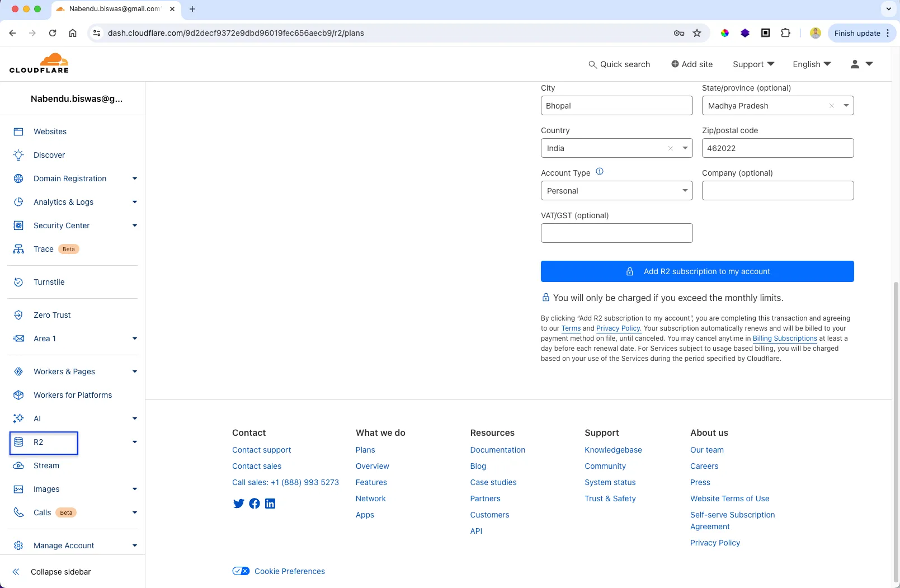
Task: Expand the R2 submenu arrow
Action: coord(135,442)
